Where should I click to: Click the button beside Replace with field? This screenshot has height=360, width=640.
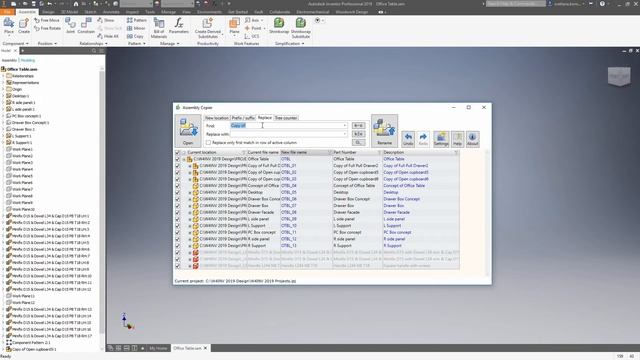pyautogui.click(x=358, y=134)
